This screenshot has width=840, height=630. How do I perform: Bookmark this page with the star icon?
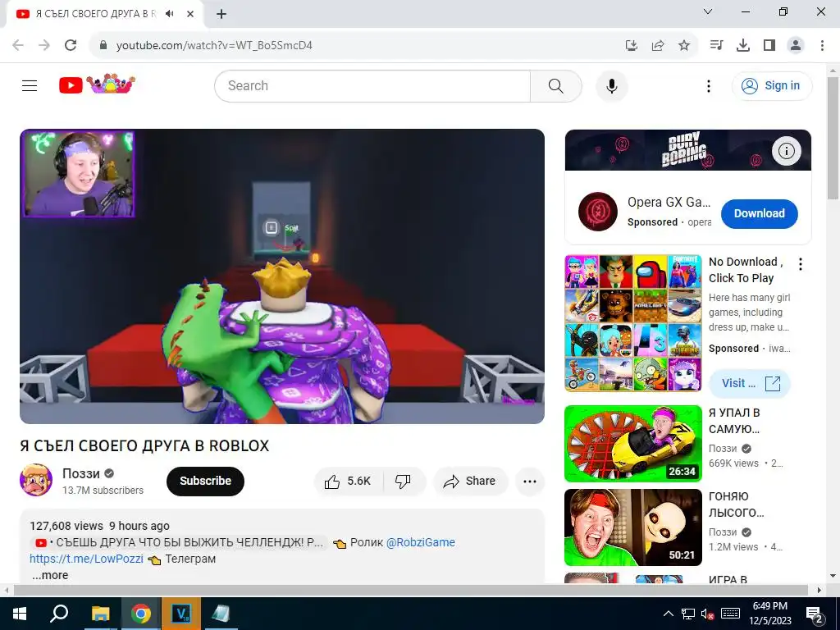pos(683,46)
